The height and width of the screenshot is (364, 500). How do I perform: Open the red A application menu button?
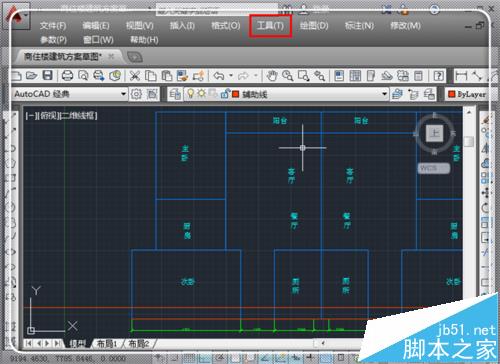(16, 16)
